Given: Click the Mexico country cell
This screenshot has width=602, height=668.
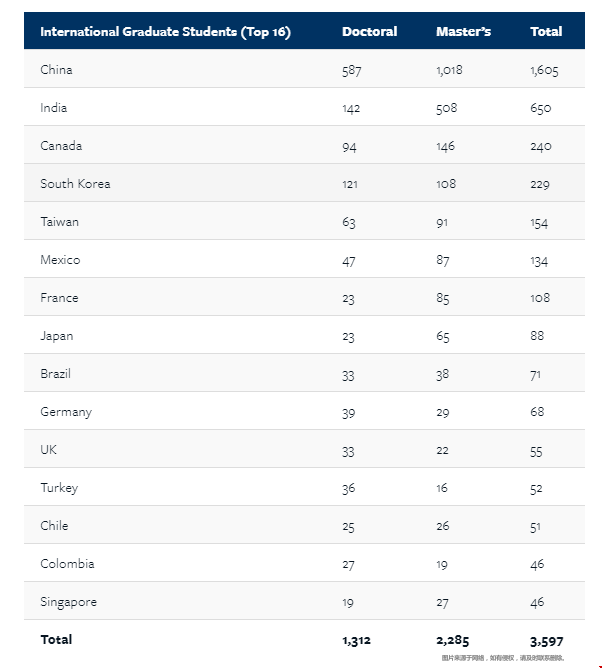Looking at the screenshot, I should [60, 260].
